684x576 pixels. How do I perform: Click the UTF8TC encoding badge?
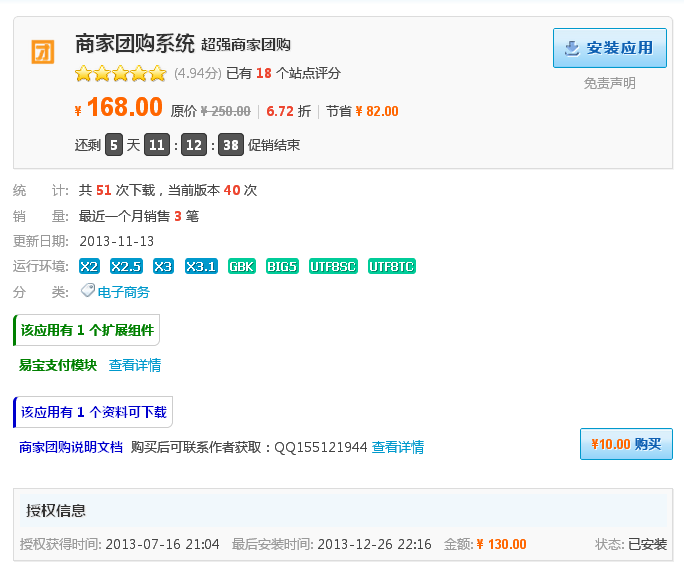[x=392, y=266]
